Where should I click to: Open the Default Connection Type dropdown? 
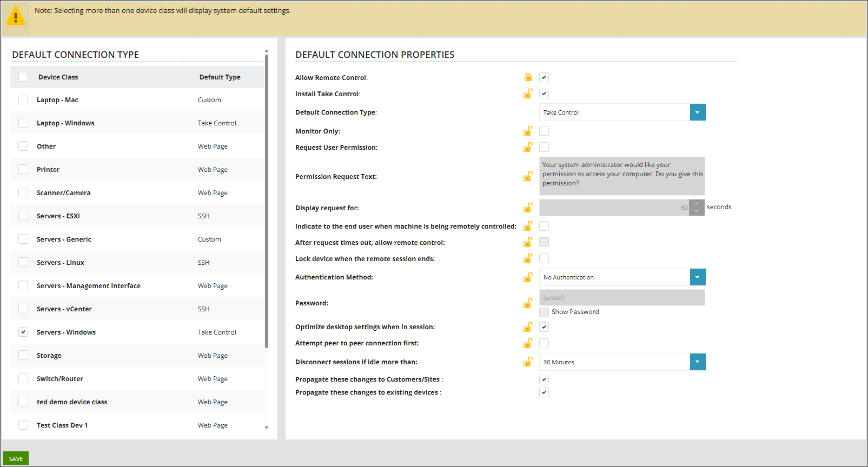click(x=697, y=112)
